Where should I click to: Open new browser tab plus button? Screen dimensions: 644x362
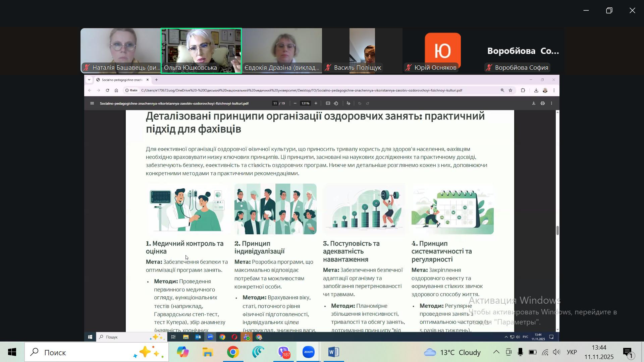tap(156, 80)
